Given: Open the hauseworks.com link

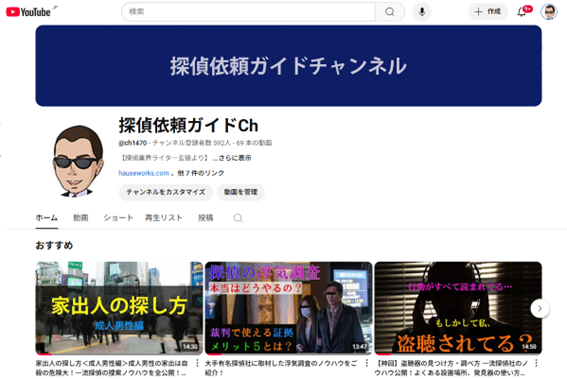Looking at the screenshot, I should tap(144, 173).
